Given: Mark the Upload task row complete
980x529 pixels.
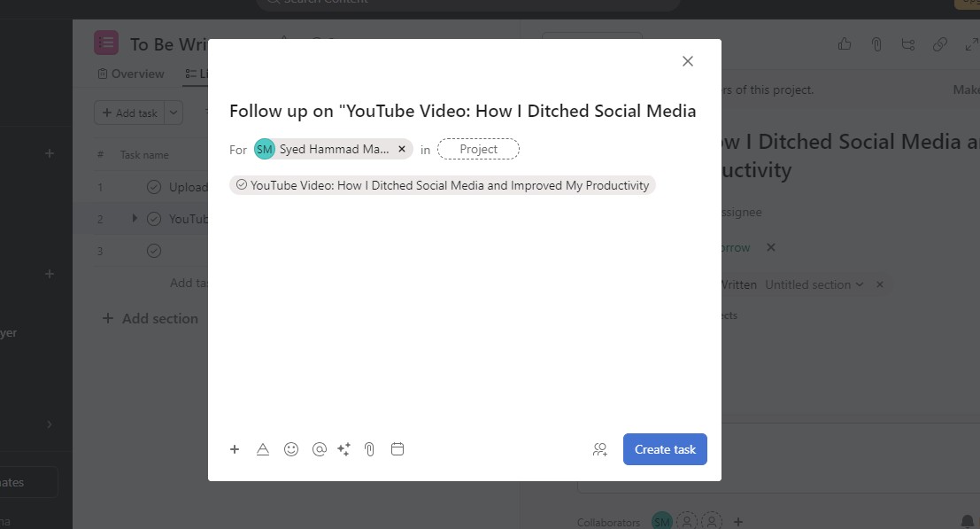Looking at the screenshot, I should 154,187.
